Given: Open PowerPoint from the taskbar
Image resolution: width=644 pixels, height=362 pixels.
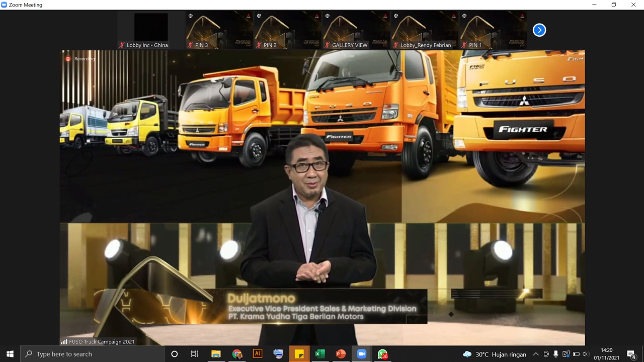Looking at the screenshot, I should point(340,354).
